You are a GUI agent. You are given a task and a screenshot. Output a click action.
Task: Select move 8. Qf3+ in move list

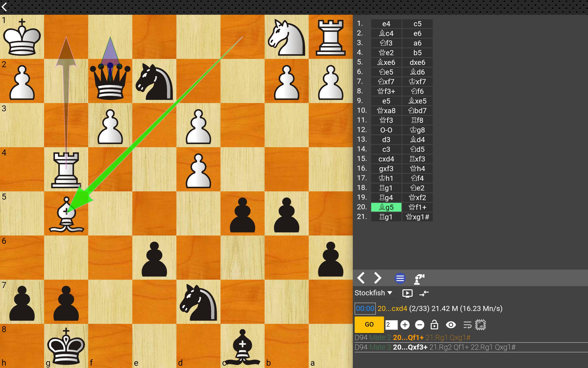pyautogui.click(x=386, y=91)
